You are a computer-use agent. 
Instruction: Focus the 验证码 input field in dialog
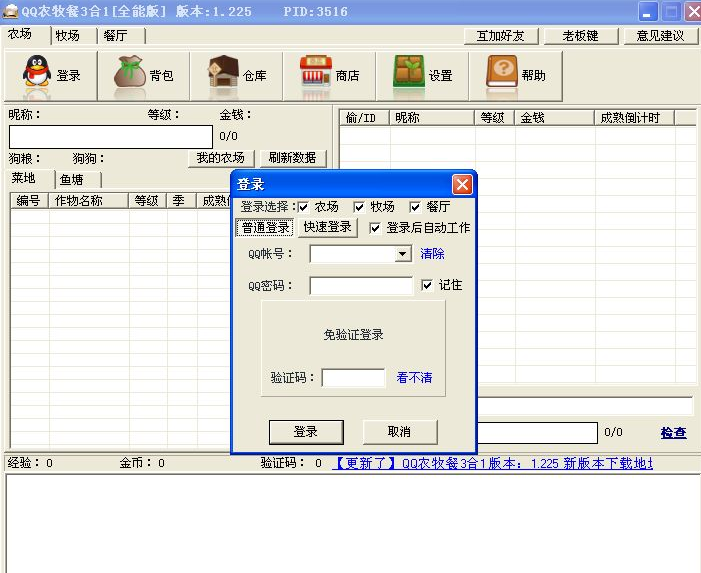(x=353, y=378)
